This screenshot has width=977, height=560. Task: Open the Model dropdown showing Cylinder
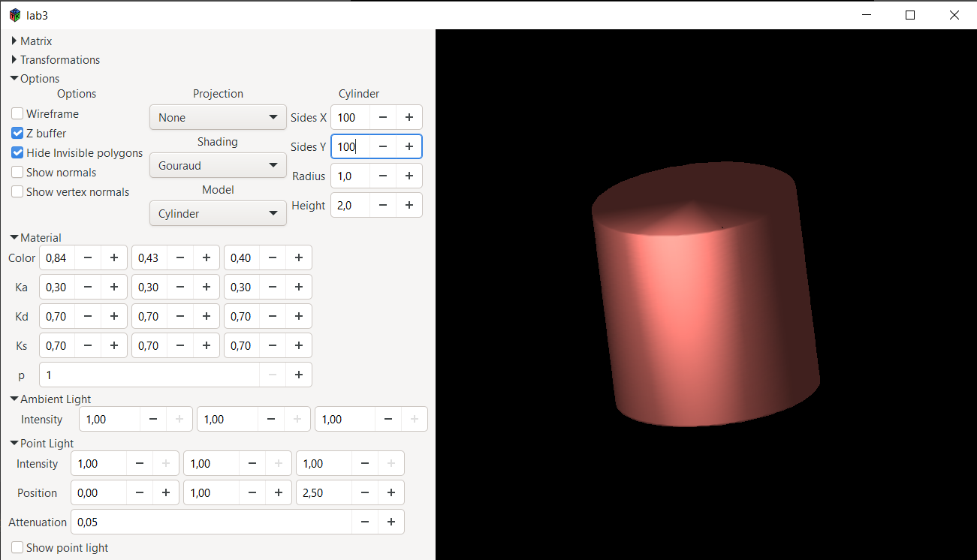coord(218,213)
